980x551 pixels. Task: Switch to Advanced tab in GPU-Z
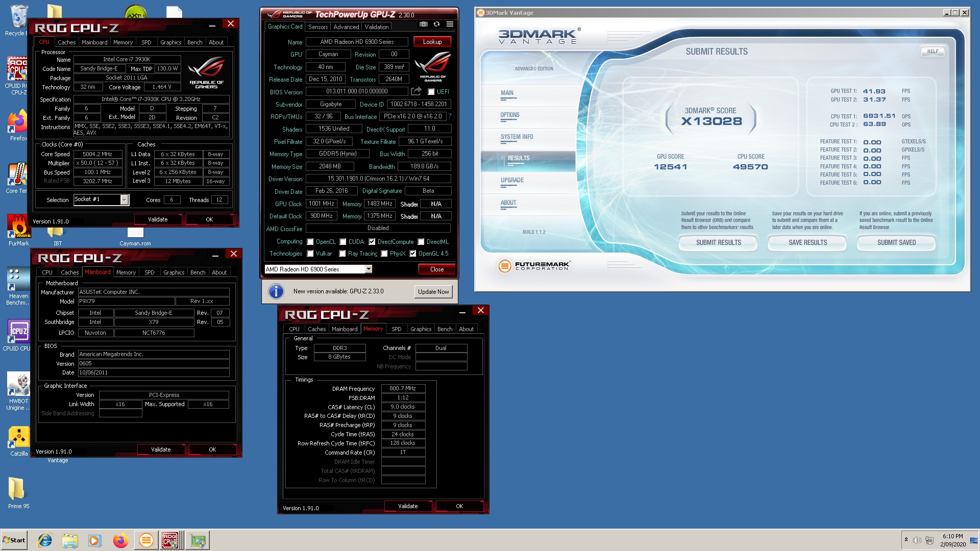[x=347, y=27]
